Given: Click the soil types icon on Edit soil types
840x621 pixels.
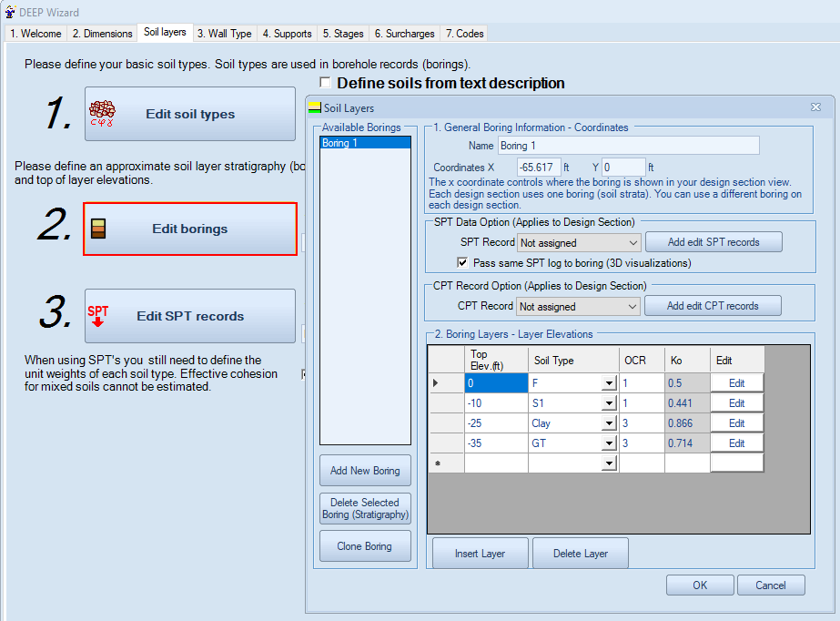Looking at the screenshot, I should tap(102, 114).
